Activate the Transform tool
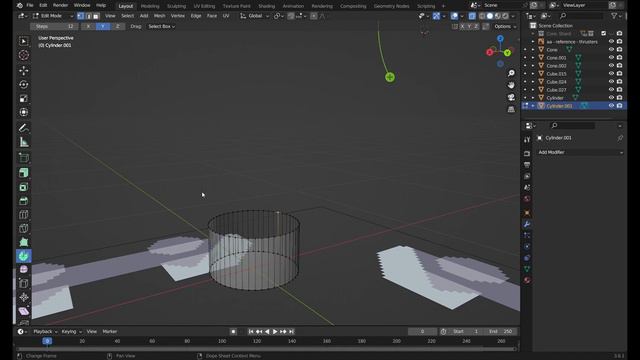The height and width of the screenshot is (360, 640). [24, 112]
